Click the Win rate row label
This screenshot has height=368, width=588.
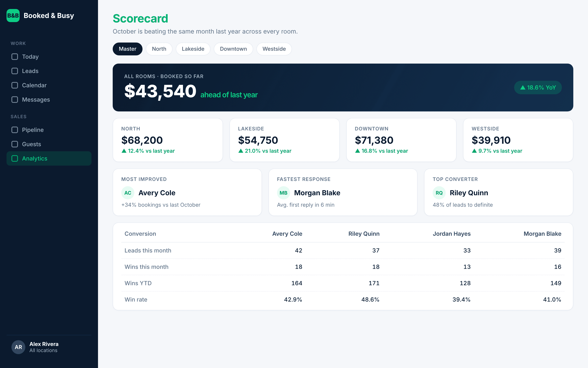point(136,299)
